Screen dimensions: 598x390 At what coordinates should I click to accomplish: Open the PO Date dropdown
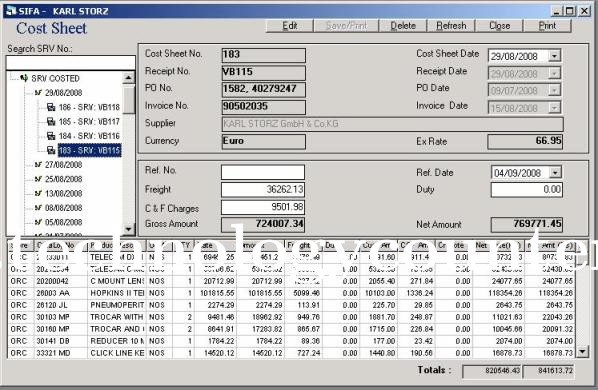click(x=554, y=91)
